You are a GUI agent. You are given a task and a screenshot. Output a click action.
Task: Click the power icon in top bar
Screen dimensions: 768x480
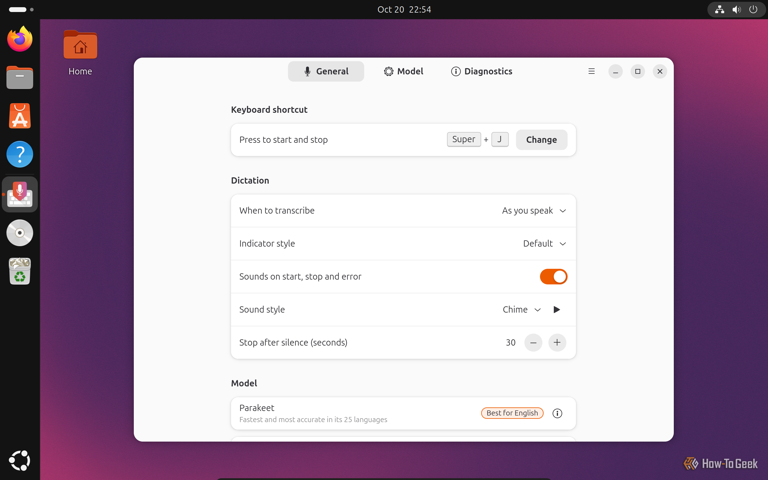(x=753, y=9)
